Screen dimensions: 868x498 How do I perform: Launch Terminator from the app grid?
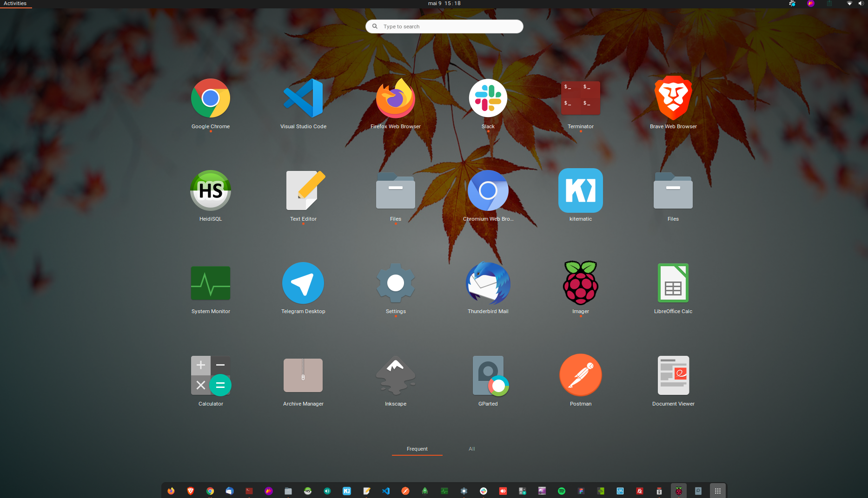(581, 98)
